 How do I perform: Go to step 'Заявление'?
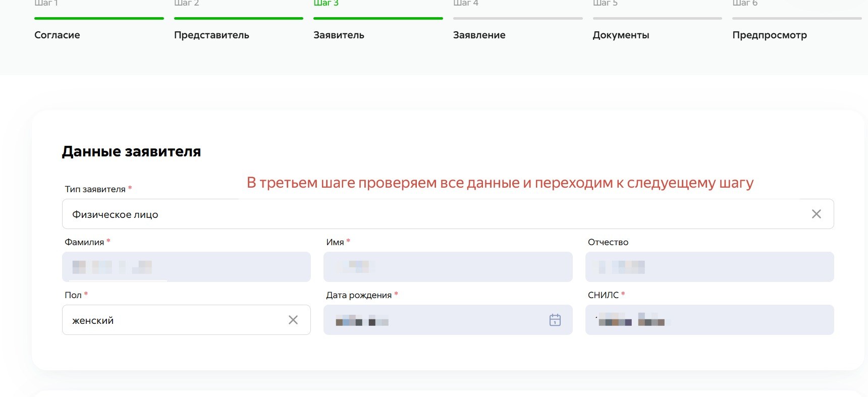(x=479, y=35)
